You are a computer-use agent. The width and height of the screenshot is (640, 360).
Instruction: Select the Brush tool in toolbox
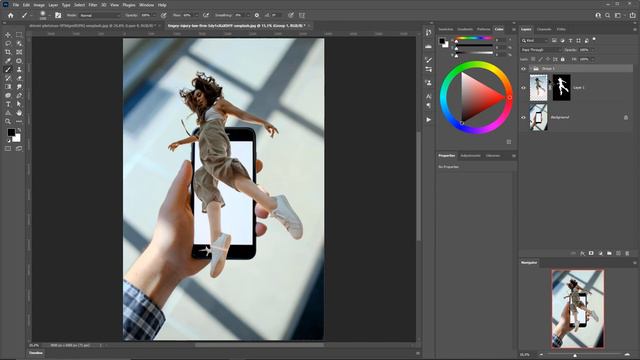click(8, 69)
